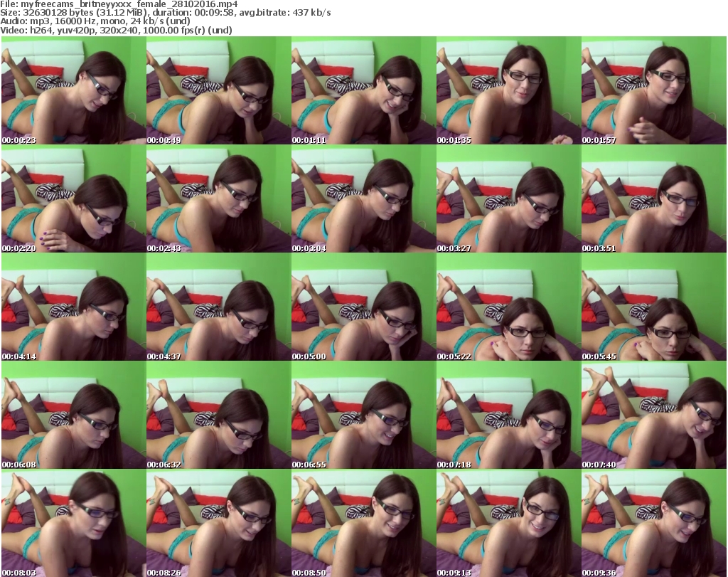Select the frame marked 00:00:49
Screen dimensions: 728x577
[219, 90]
